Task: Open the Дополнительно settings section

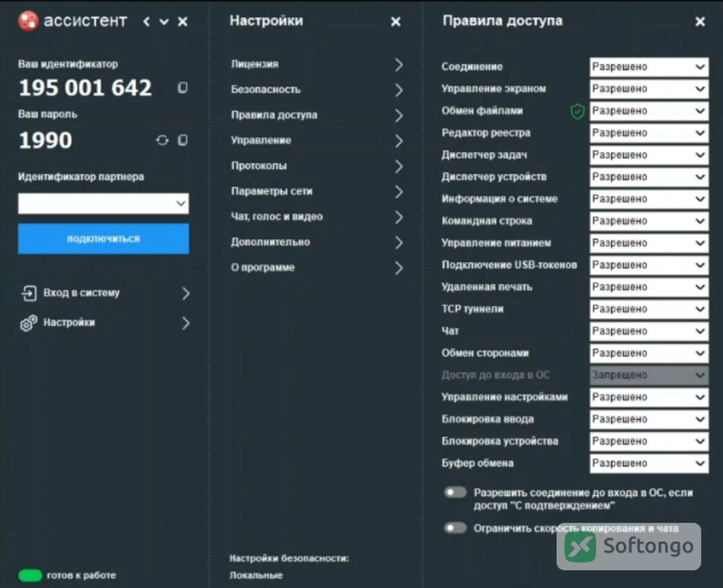Action: pyautogui.click(x=317, y=242)
